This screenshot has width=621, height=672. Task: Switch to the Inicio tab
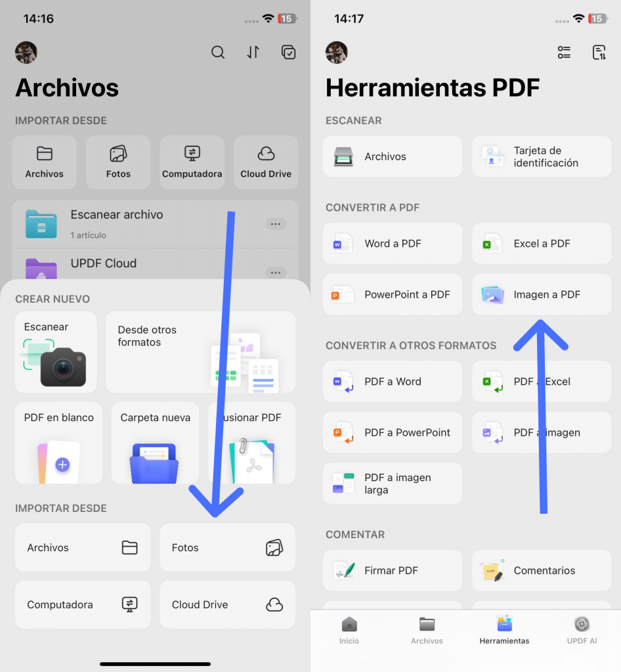pos(349,631)
